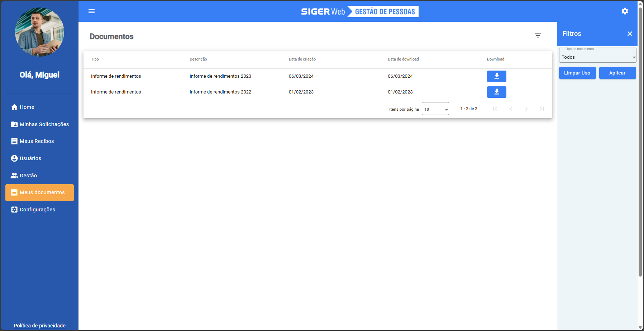This screenshot has width=644, height=331.
Task: Go to first page of results
Action: [x=495, y=109]
